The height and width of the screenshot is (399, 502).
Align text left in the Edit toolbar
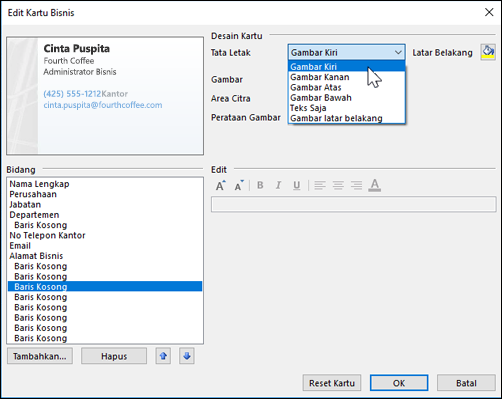pyautogui.click(x=320, y=185)
